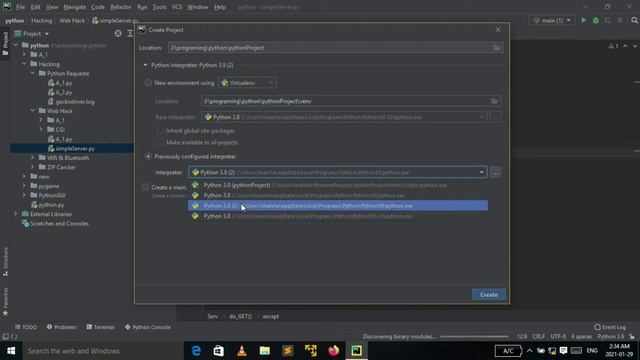The width and height of the screenshot is (640, 360).
Task: Open Favorites side tab
Action: coord(5,301)
